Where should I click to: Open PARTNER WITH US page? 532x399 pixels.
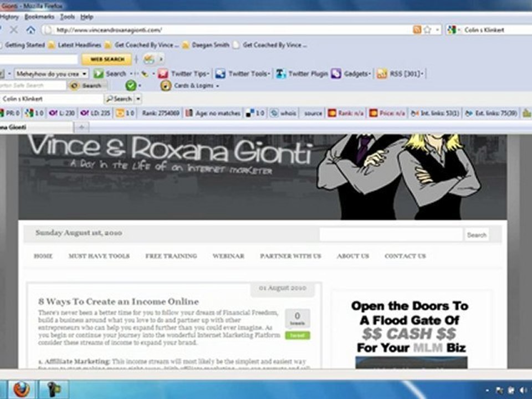290,256
